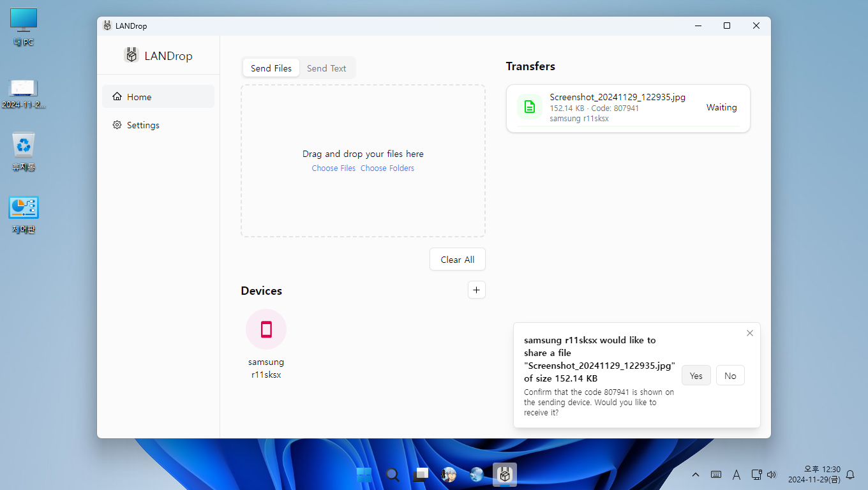Show hidden system tray icons
Screen dimensions: 868x490
point(696,475)
